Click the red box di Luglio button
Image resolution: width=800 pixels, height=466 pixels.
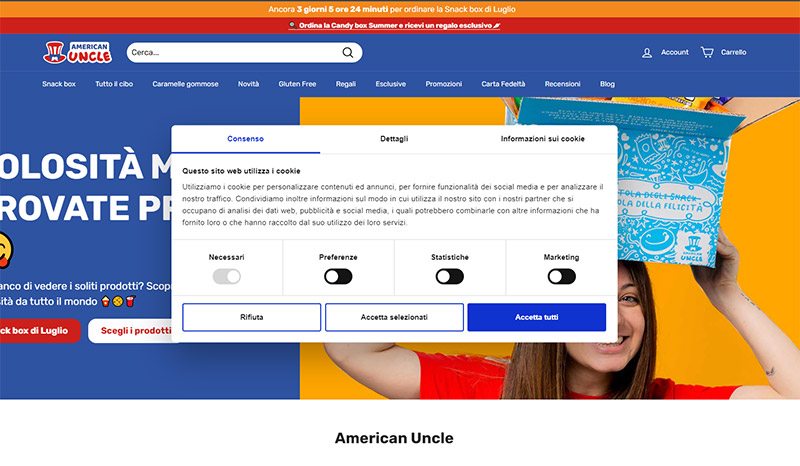(x=40, y=331)
